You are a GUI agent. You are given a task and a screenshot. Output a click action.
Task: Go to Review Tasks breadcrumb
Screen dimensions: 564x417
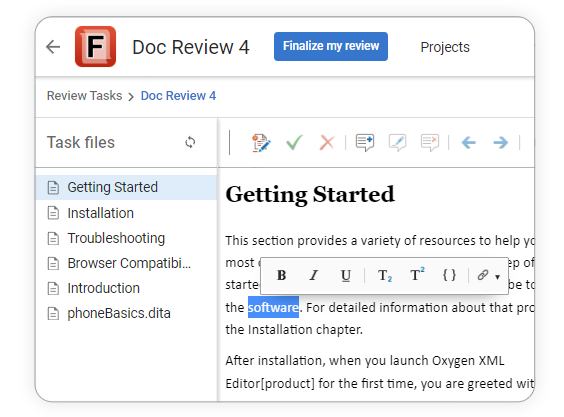point(85,96)
